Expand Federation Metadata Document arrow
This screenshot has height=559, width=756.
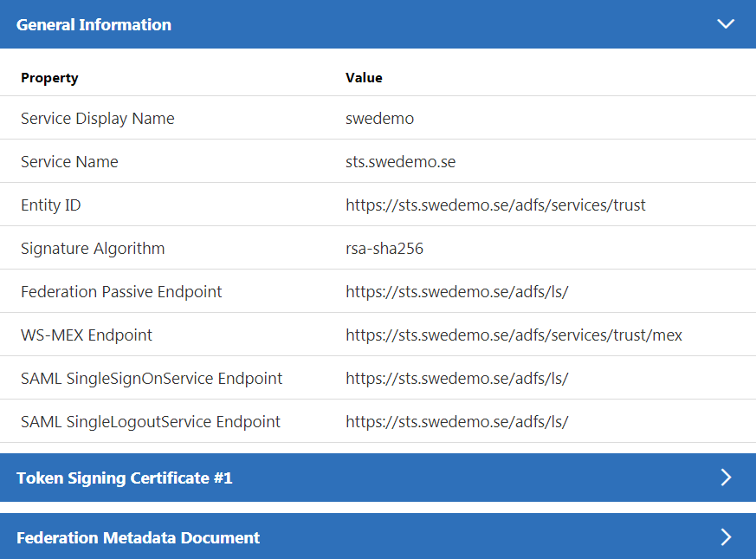726,537
